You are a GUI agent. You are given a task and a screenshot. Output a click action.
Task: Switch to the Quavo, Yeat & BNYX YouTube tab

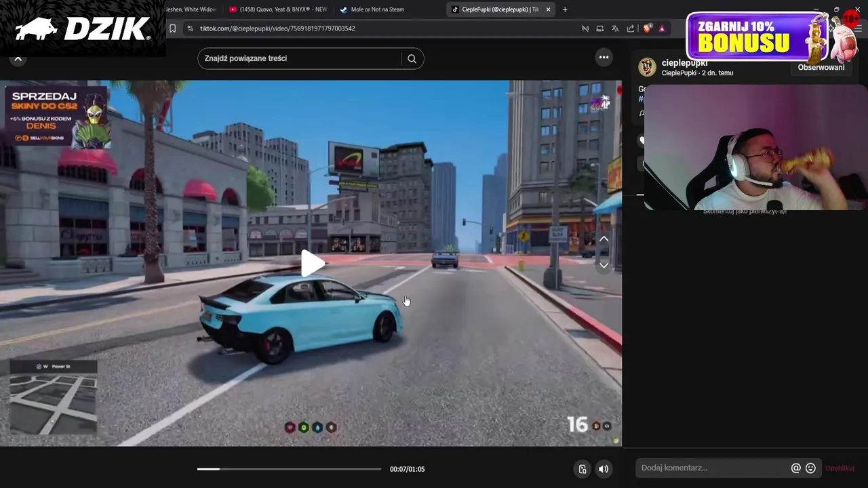coord(278,9)
